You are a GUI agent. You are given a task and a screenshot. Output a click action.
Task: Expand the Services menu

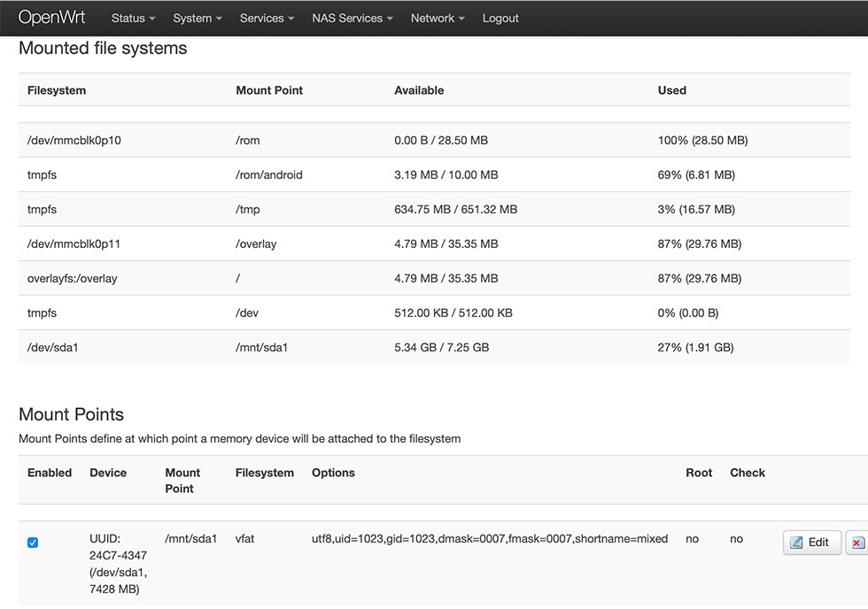(x=267, y=19)
